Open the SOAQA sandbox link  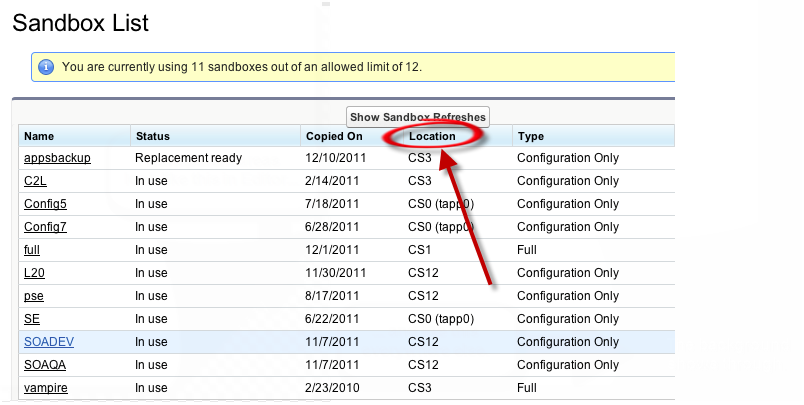[x=46, y=365]
